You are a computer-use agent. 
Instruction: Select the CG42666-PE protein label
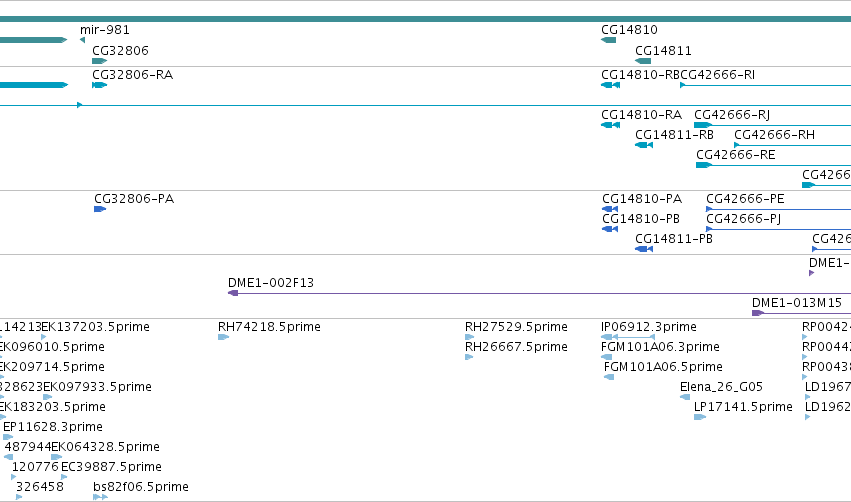coord(745,199)
